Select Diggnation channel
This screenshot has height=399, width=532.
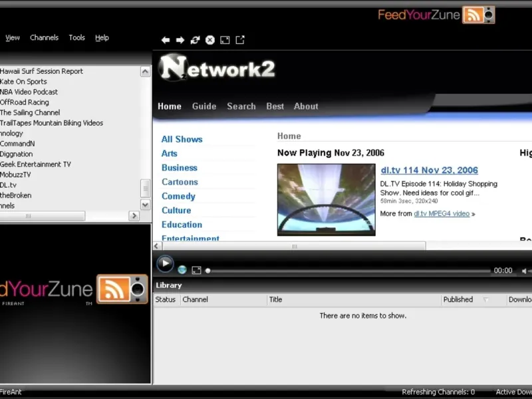click(x=16, y=154)
